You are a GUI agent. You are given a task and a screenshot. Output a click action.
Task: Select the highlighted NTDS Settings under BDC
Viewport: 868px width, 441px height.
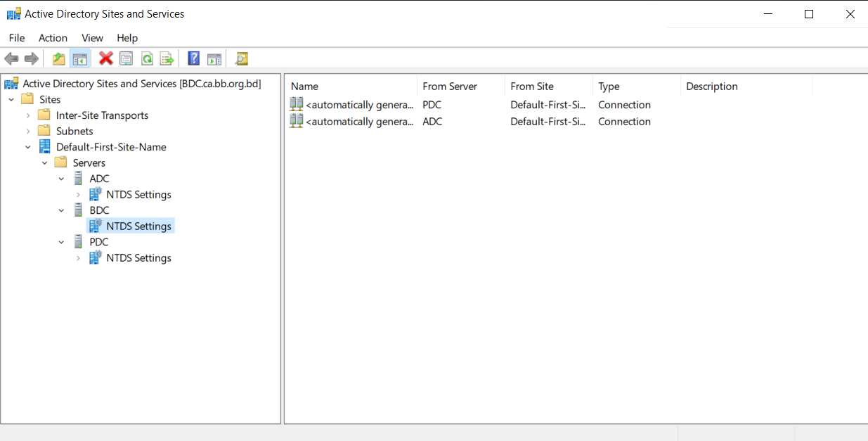(x=130, y=226)
